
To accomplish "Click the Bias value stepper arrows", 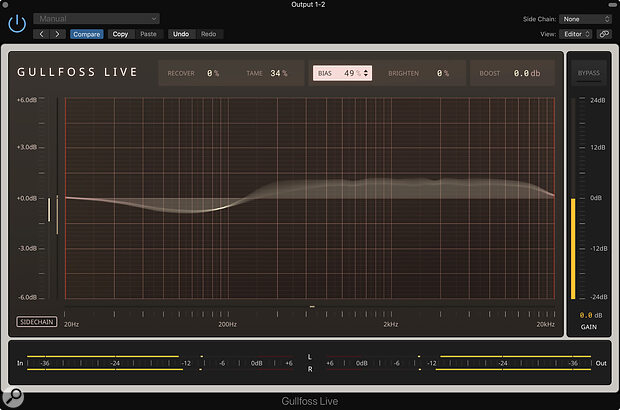I will (366, 73).
